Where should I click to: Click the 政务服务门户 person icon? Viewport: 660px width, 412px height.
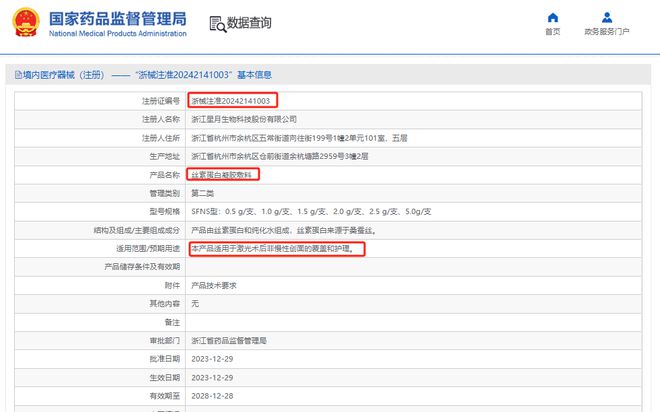[x=607, y=17]
